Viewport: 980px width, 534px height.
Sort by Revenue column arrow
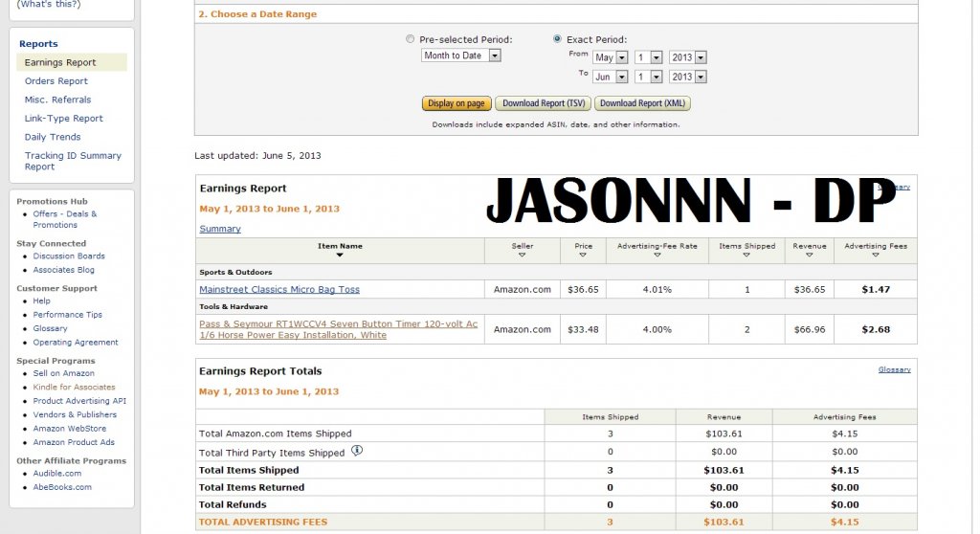[x=809, y=256]
